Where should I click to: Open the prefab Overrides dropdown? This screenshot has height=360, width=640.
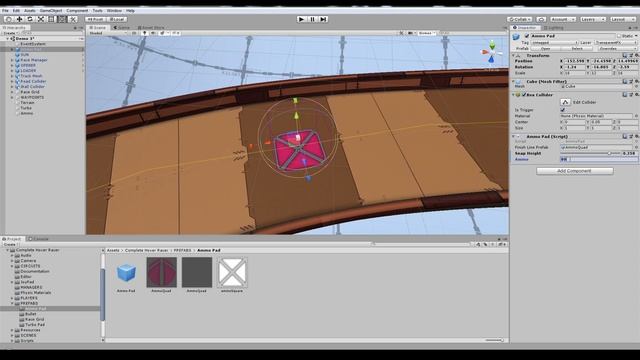pos(618,49)
